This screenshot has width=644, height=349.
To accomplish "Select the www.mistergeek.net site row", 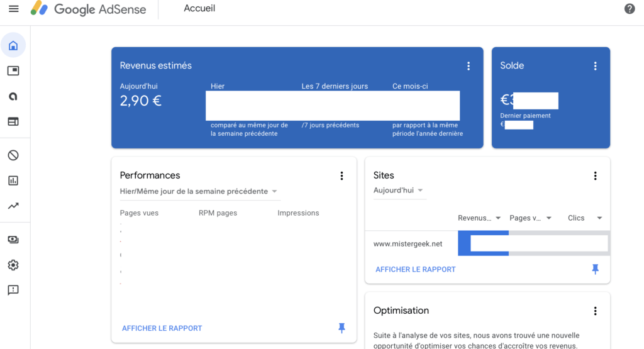I will [487, 243].
